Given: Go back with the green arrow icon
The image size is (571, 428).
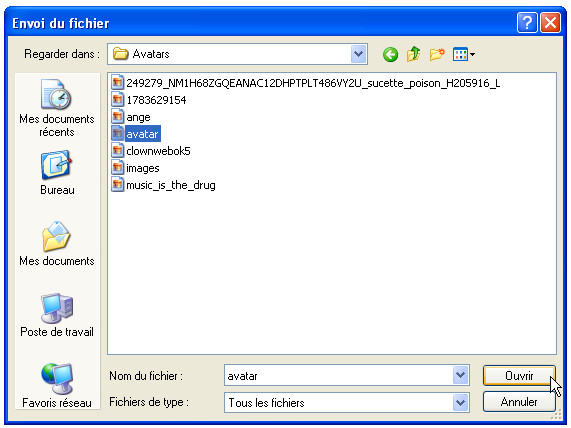Looking at the screenshot, I should [x=390, y=55].
